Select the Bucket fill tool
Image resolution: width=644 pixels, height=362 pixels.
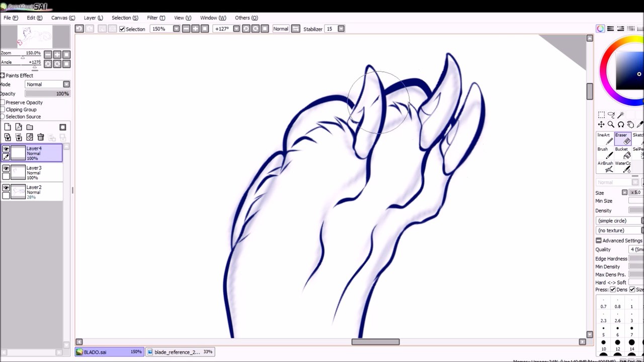[x=622, y=153]
